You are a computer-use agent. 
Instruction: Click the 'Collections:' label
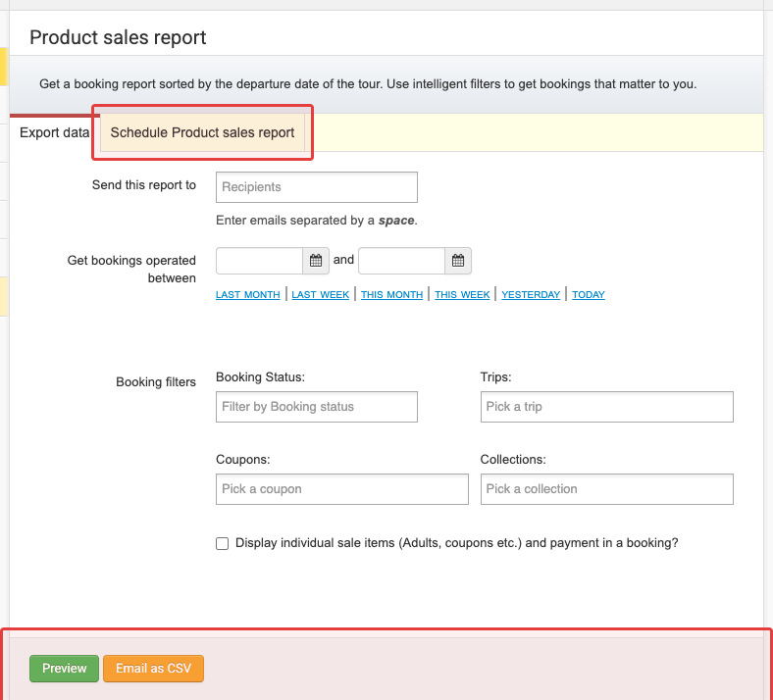[513, 460]
